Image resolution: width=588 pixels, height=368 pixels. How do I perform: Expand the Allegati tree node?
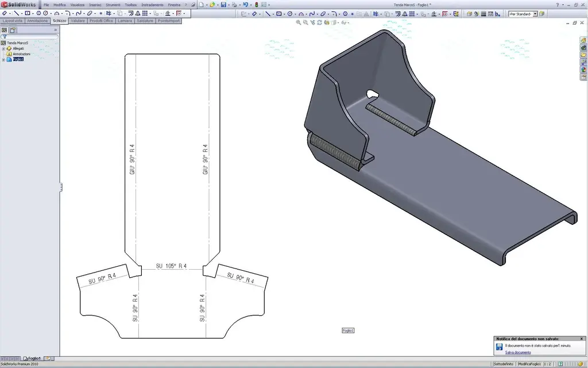(x=3, y=48)
